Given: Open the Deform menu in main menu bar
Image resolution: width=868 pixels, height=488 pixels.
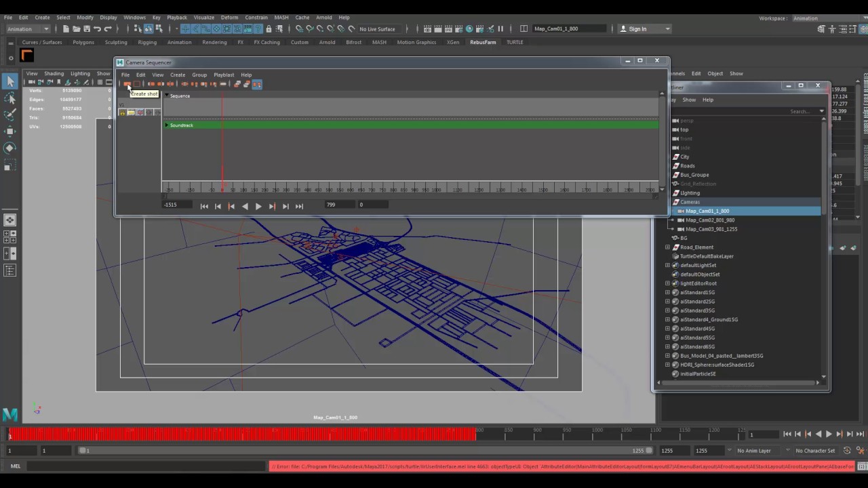Looking at the screenshot, I should coord(229,18).
